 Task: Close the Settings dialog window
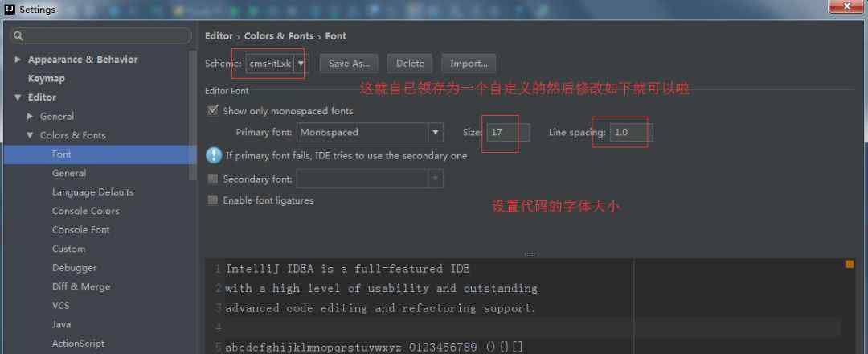[x=846, y=6]
